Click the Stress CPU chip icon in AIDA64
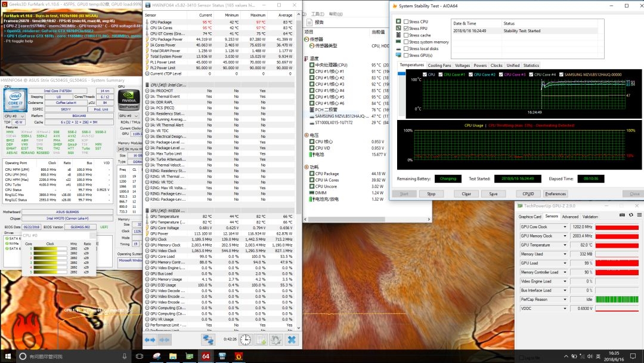 tap(398, 21)
